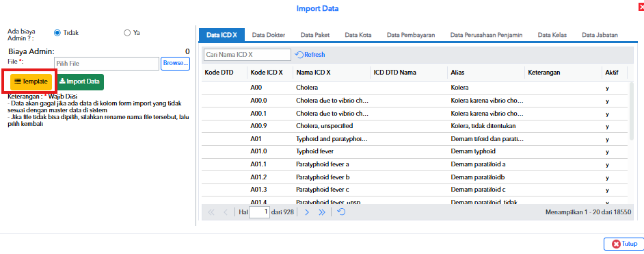Select the Ya radio option for admin fee
Image resolution: width=644 pixels, height=254 pixels.
[127, 33]
